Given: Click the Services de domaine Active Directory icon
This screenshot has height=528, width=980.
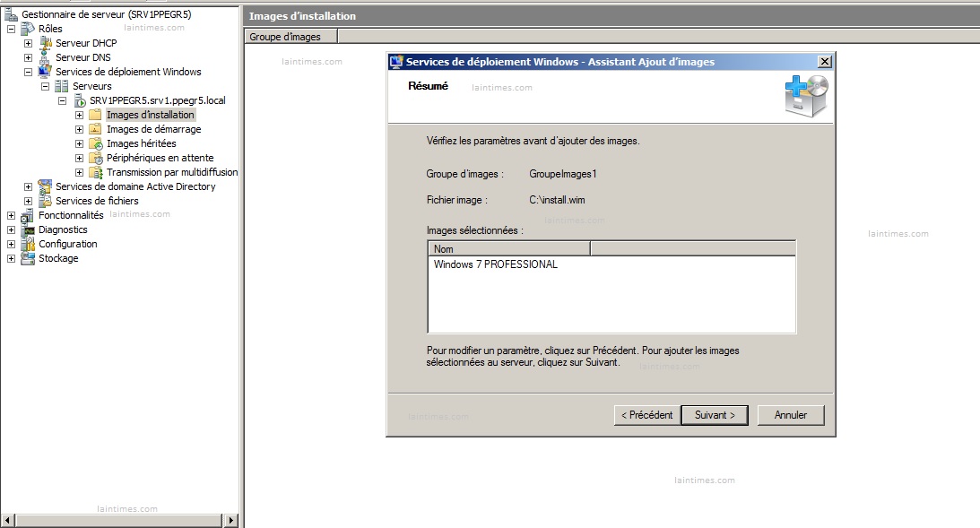Looking at the screenshot, I should pos(45,186).
